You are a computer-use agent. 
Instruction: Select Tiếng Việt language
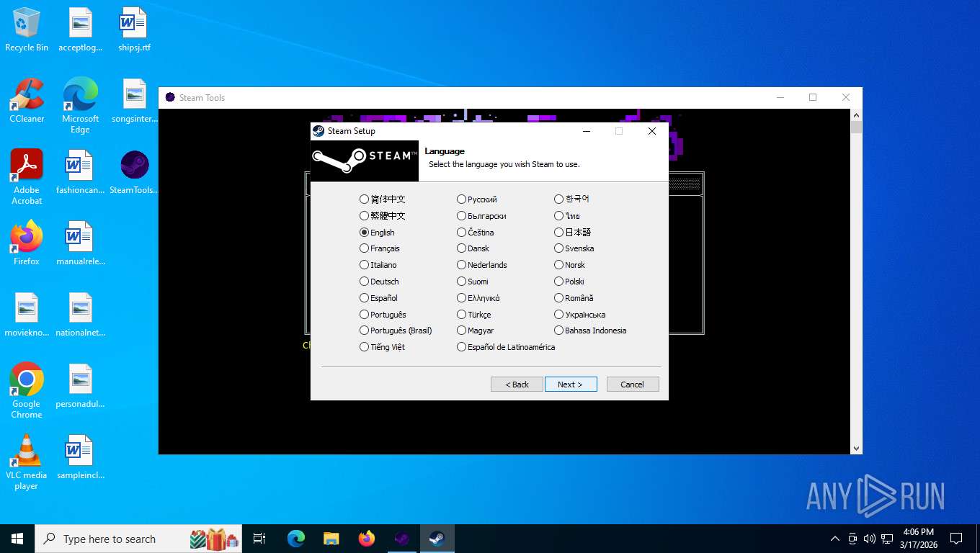tap(382, 347)
